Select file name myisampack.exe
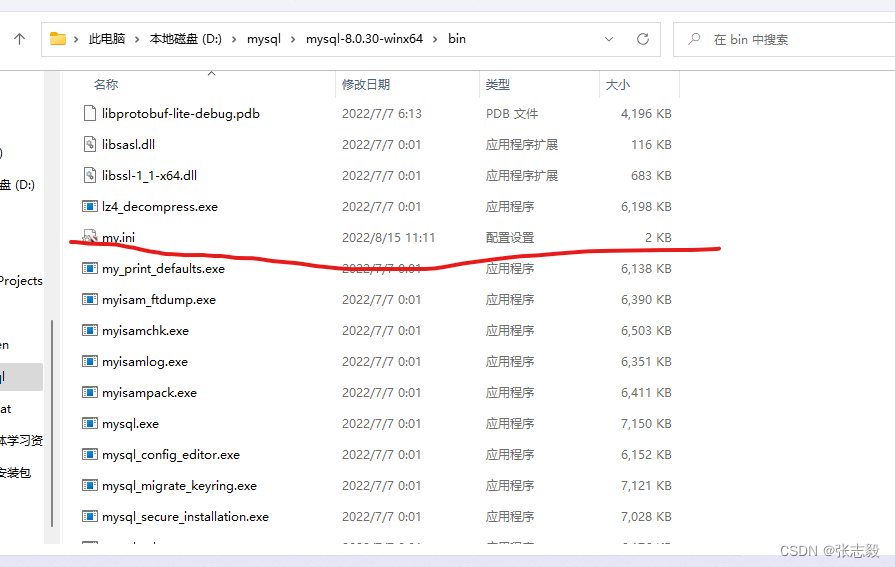895x567 pixels. (150, 393)
